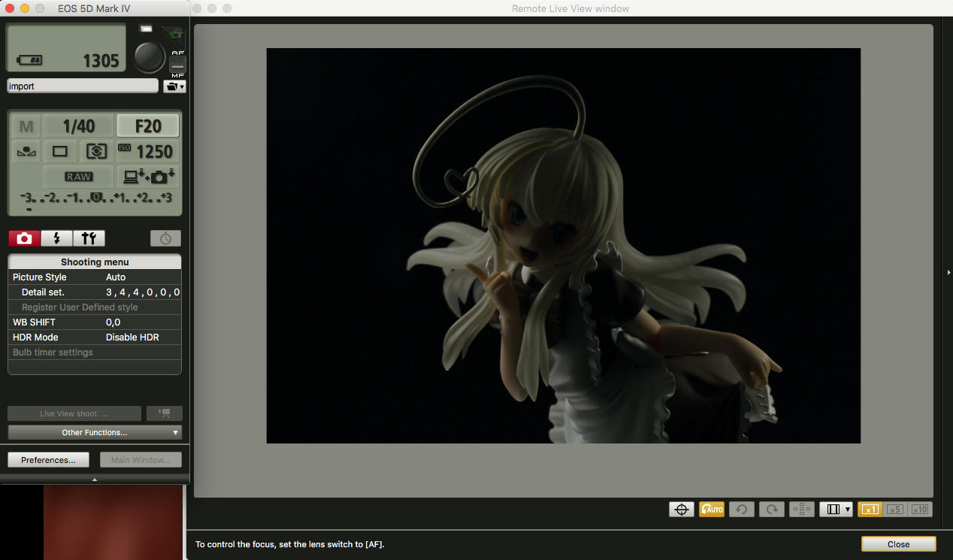The width and height of the screenshot is (953, 560).
Task: Open the aspect ratio grid dropdown
Action: pos(836,509)
